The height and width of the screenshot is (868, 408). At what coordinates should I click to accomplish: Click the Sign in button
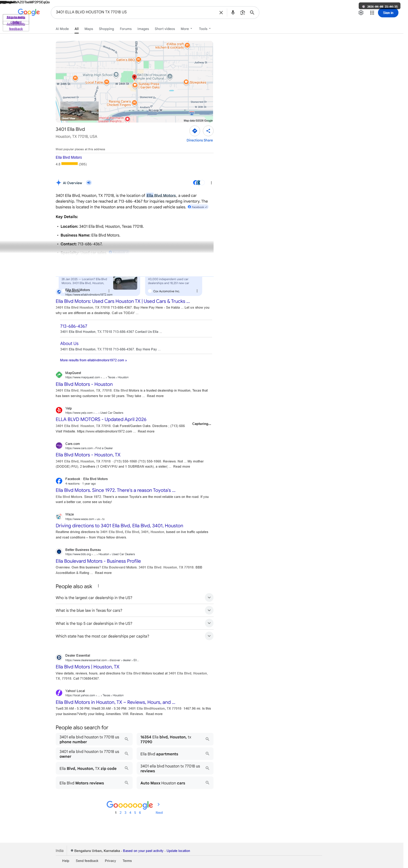tap(388, 13)
